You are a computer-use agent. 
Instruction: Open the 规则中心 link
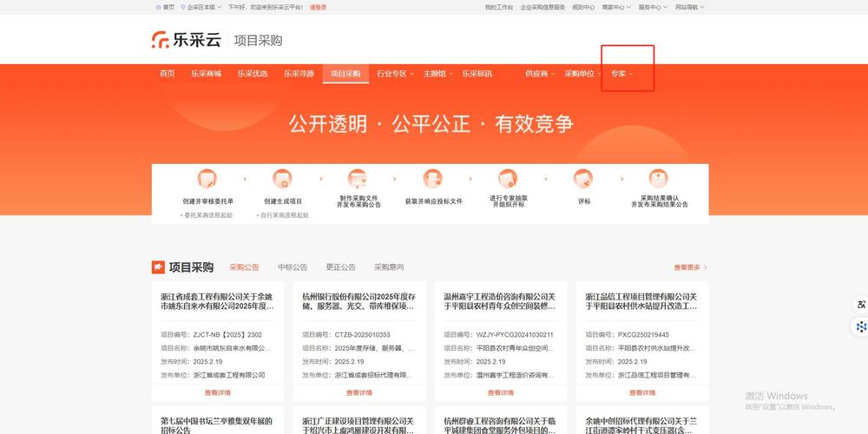583,7
